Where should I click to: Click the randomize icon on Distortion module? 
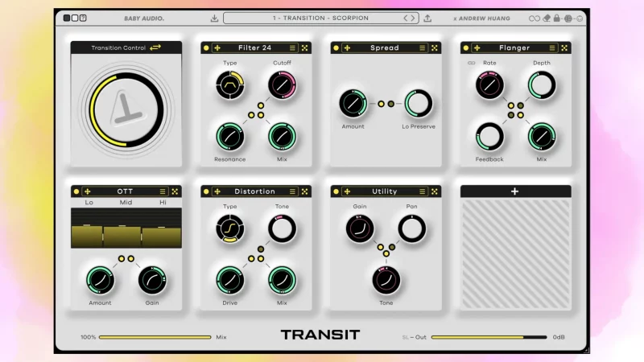pyautogui.click(x=305, y=191)
